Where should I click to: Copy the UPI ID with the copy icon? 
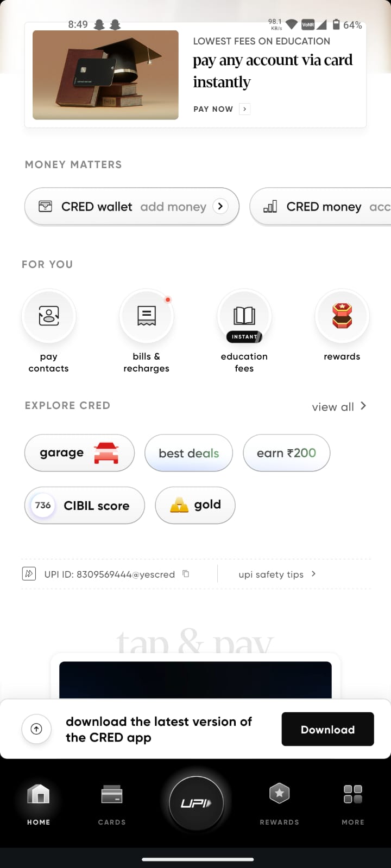[186, 574]
